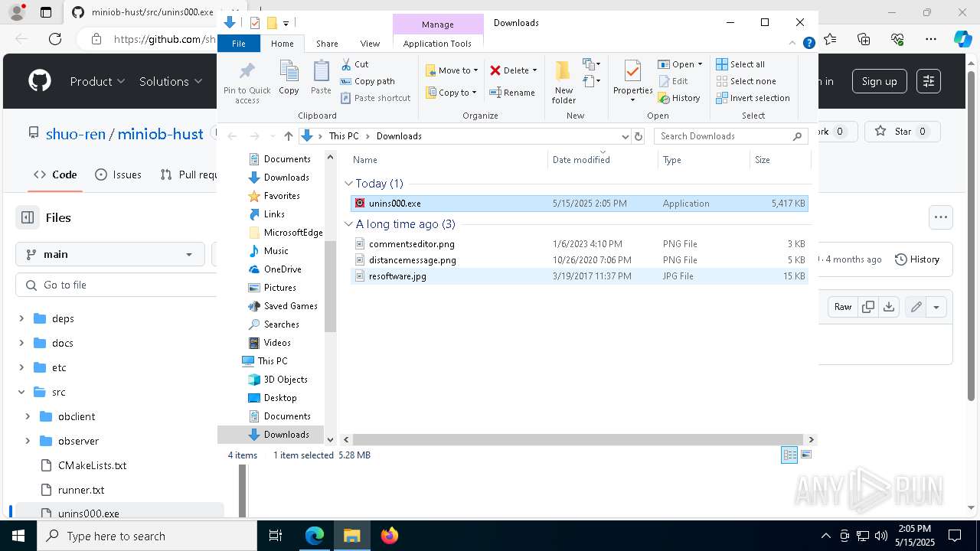The height and width of the screenshot is (551, 980).
Task: Switch to the Share ribbon tab
Action: pos(327,44)
